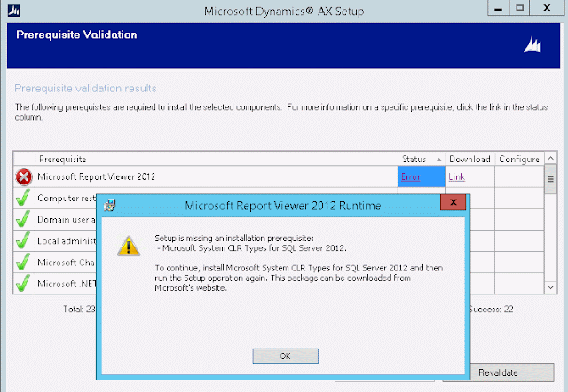This screenshot has height=392, width=568.
Task: Click the yellow warning icon in the dialog
Action: pos(129,247)
